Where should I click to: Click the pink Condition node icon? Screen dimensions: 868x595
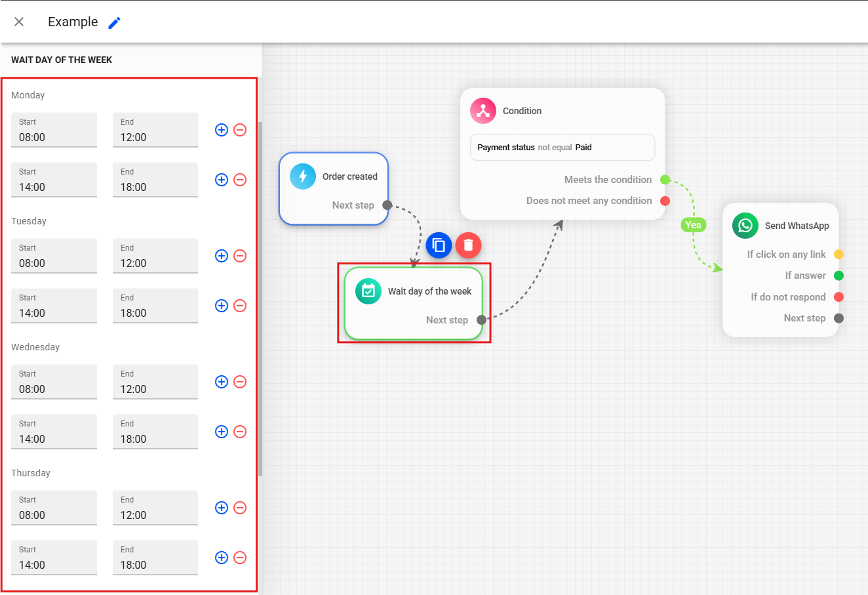pyautogui.click(x=483, y=111)
